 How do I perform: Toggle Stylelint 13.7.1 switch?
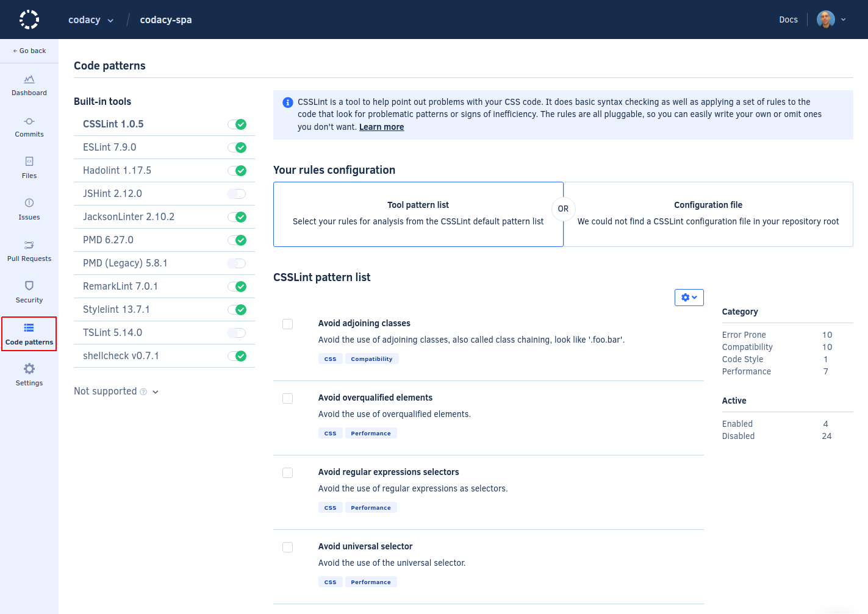237,310
